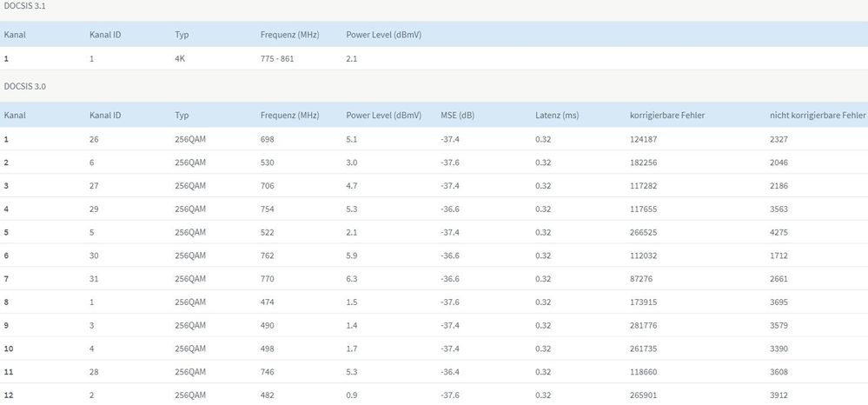Click "Frequenz (MHz)" header in DOCSIS 3.0 table
868x405 pixels.
pos(289,115)
